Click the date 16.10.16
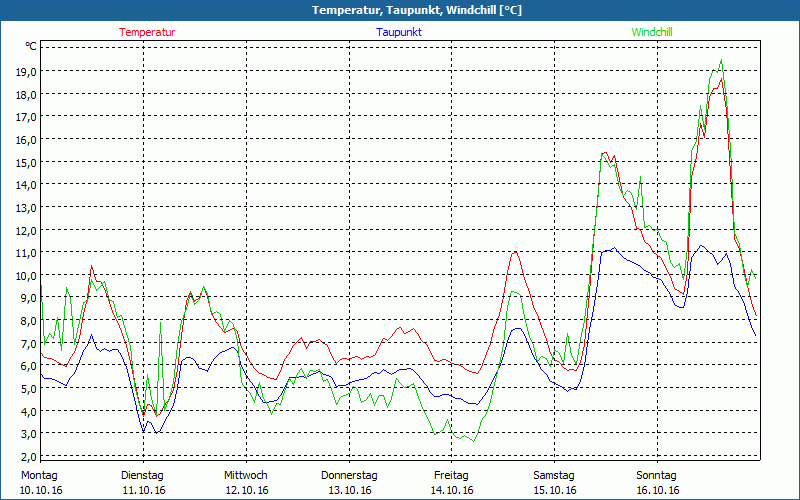 click(658, 490)
